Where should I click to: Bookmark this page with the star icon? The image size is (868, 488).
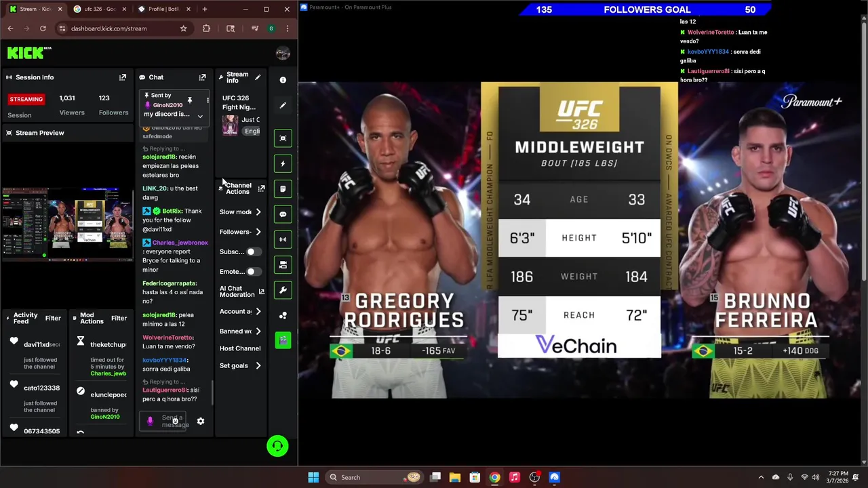[x=183, y=28]
